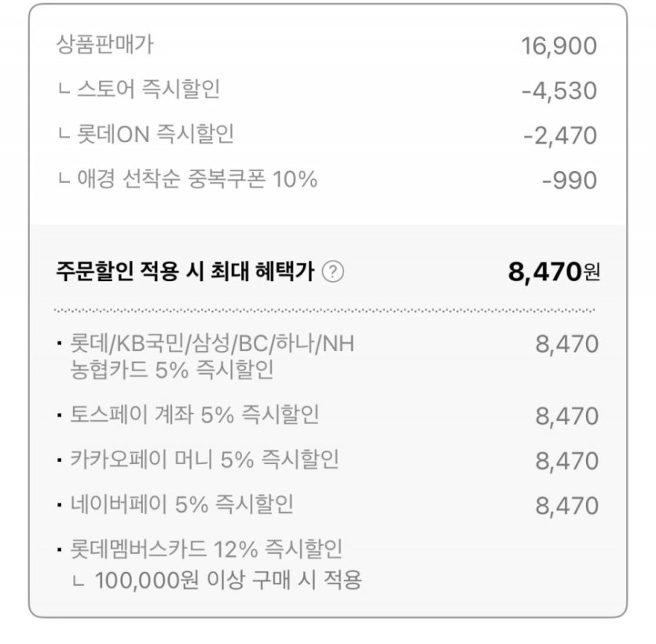Click the bold 8,470원 final price
Image resolution: width=656 pixels, height=644 pixels.
click(554, 273)
